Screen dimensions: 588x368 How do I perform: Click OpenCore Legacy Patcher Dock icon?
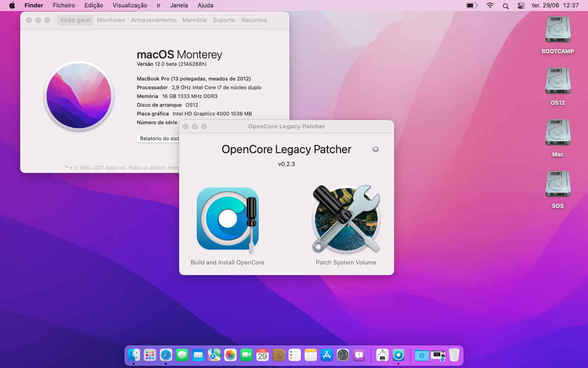point(398,355)
